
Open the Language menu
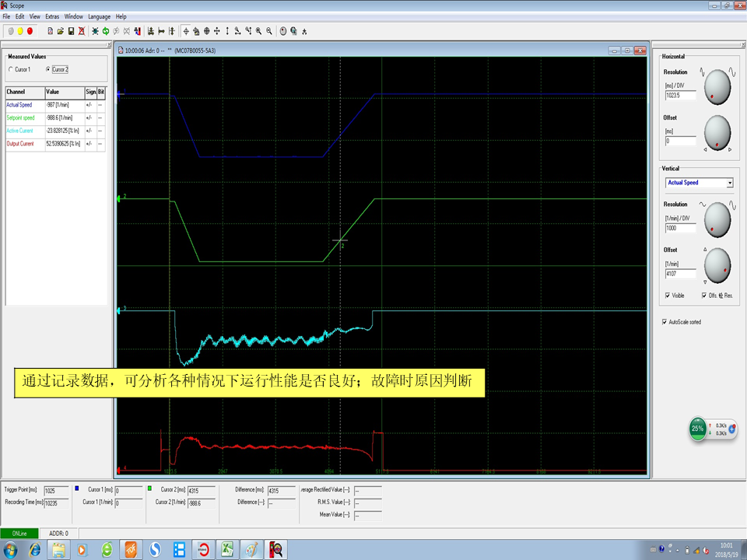pyautogui.click(x=99, y=16)
